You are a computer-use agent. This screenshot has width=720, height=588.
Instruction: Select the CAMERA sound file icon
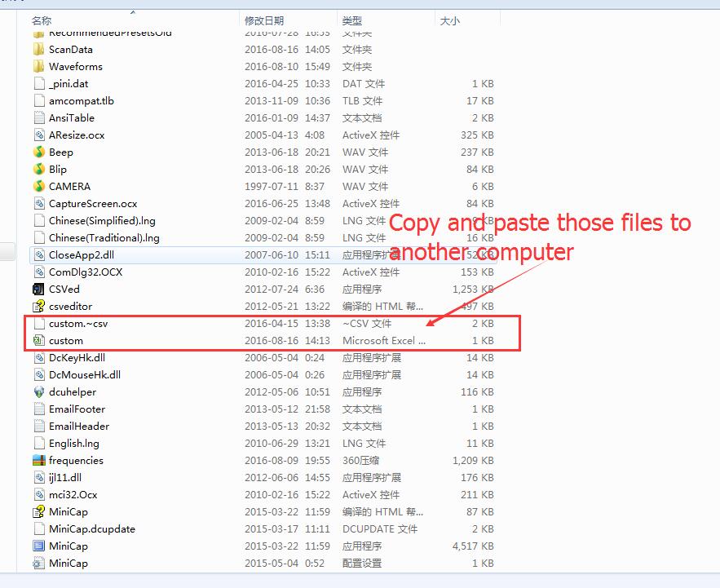(x=38, y=186)
